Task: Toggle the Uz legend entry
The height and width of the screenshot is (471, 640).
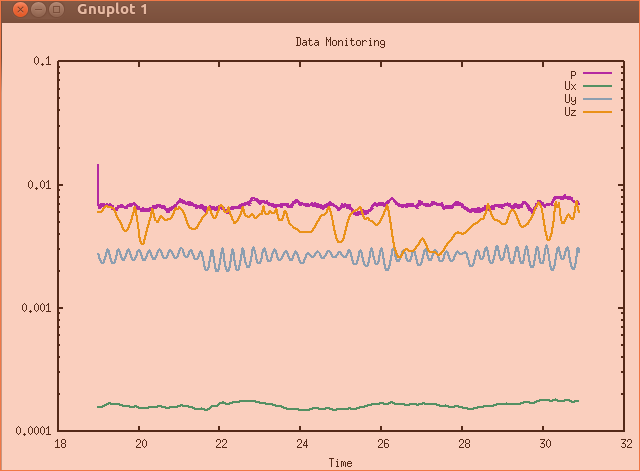Action: click(588, 112)
